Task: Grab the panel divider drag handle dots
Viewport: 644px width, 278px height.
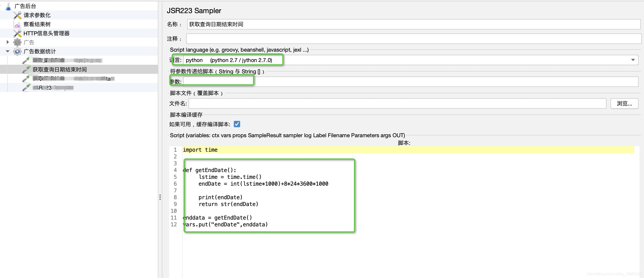Action: (160, 197)
